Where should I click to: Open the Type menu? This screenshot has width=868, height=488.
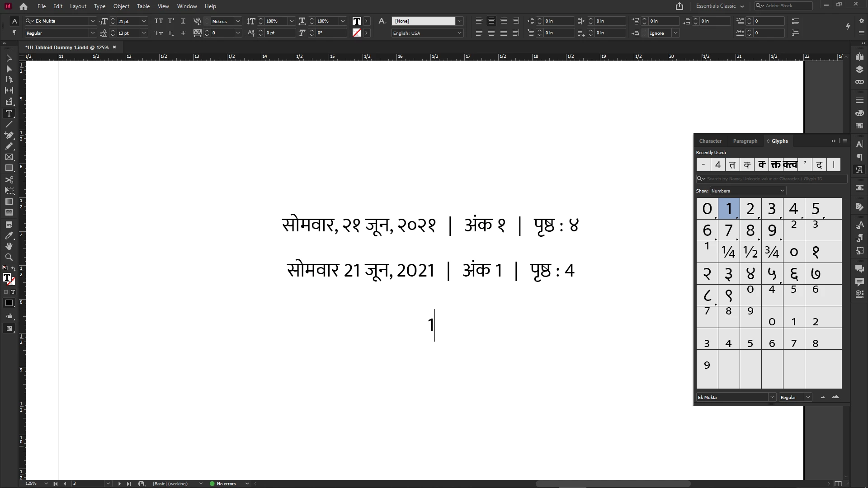[x=99, y=6]
